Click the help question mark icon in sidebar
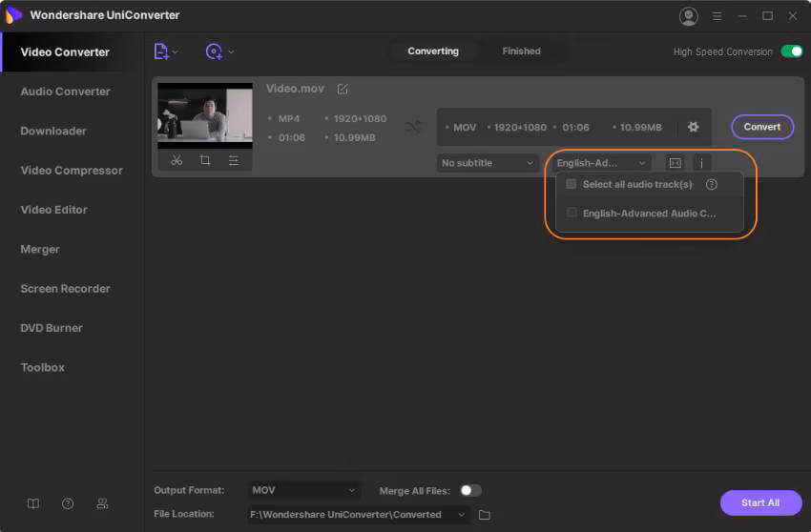 click(68, 503)
